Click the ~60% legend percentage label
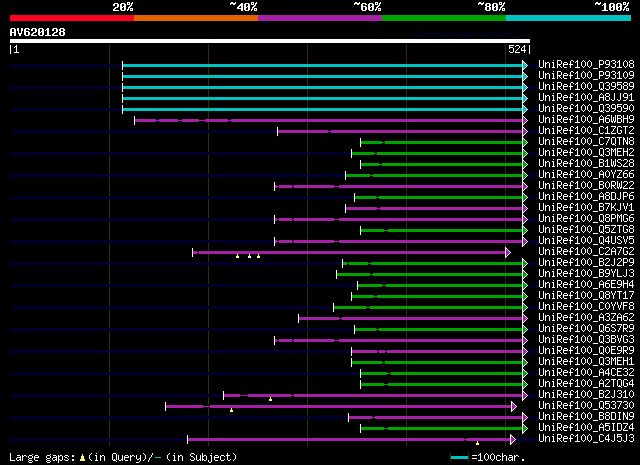The width and height of the screenshot is (640, 465). tap(367, 7)
